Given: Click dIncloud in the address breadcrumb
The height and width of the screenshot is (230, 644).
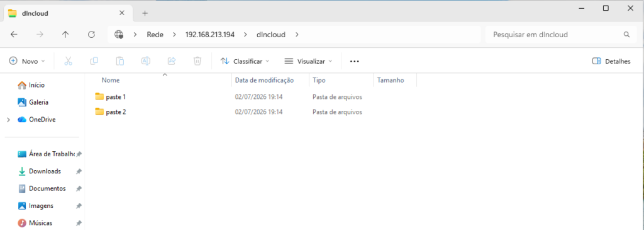Looking at the screenshot, I should pos(270,35).
